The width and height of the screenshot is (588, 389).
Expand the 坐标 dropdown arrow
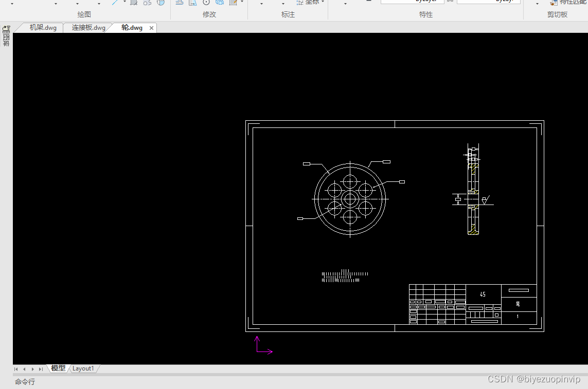323,2
